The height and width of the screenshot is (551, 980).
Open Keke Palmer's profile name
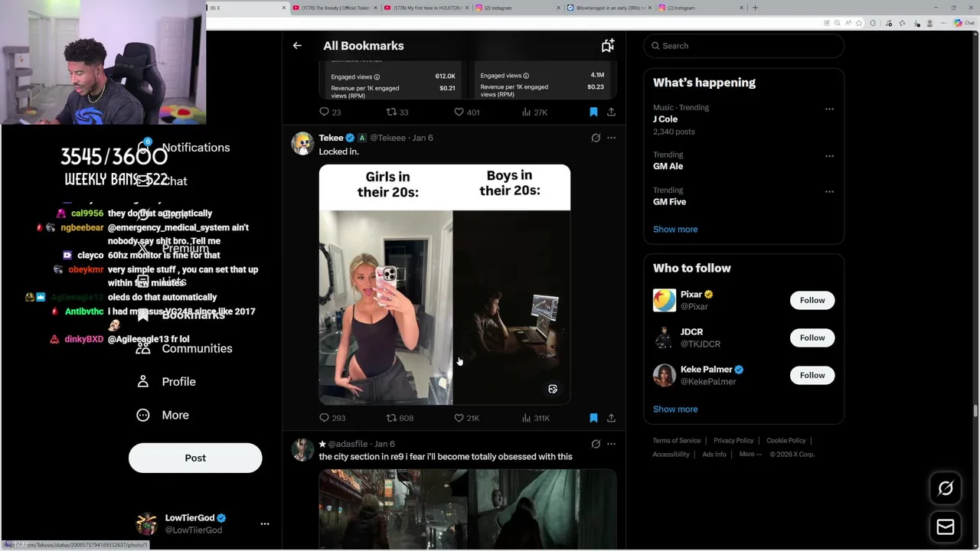pos(707,369)
